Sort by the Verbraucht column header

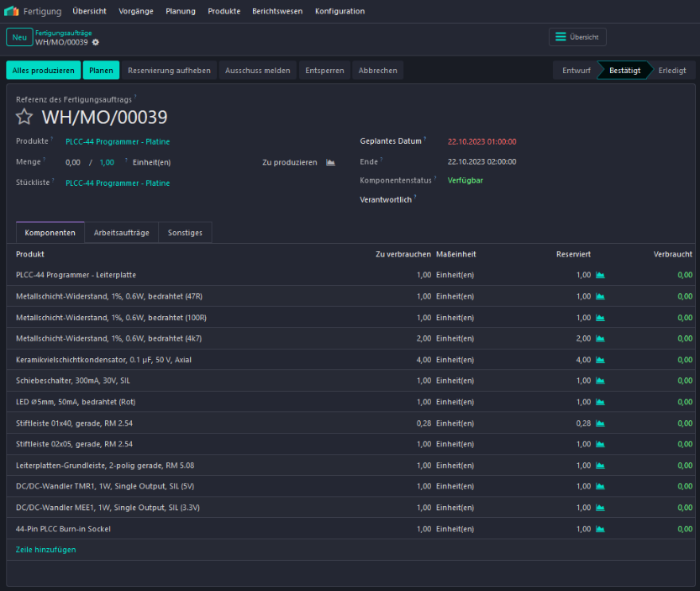tap(673, 254)
